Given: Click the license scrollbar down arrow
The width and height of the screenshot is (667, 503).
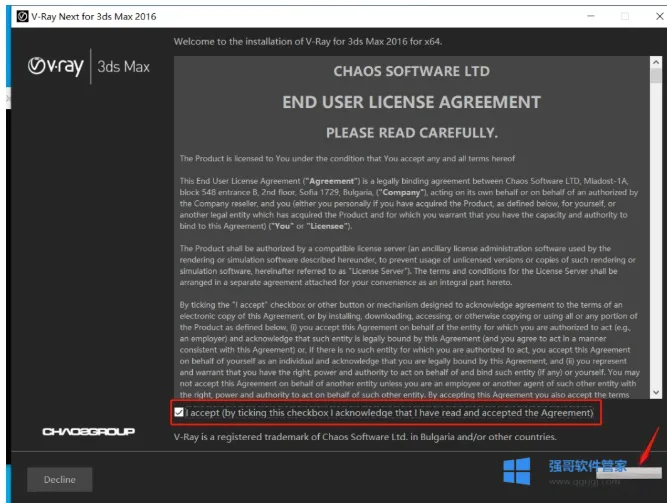Looking at the screenshot, I should coord(656,392).
